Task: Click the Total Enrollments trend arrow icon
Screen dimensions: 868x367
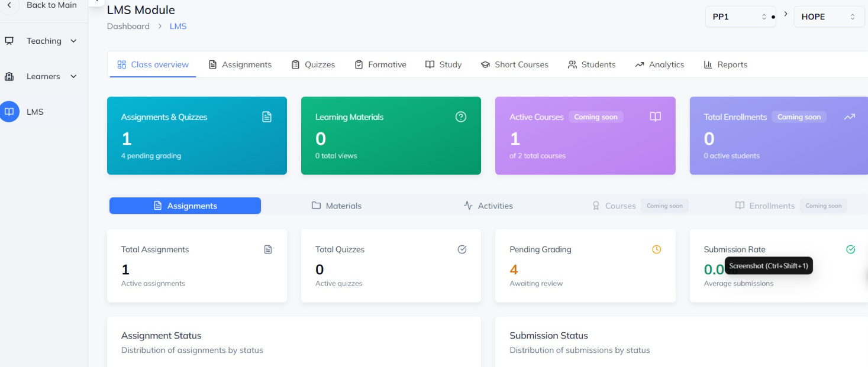Action: coord(850,116)
